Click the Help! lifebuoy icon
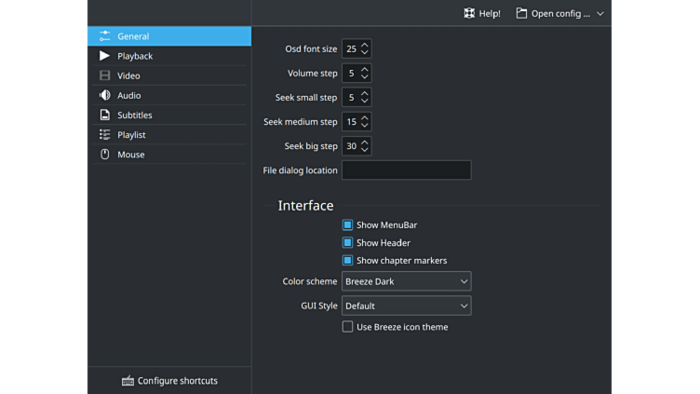This screenshot has width=700, height=394. pos(469,13)
